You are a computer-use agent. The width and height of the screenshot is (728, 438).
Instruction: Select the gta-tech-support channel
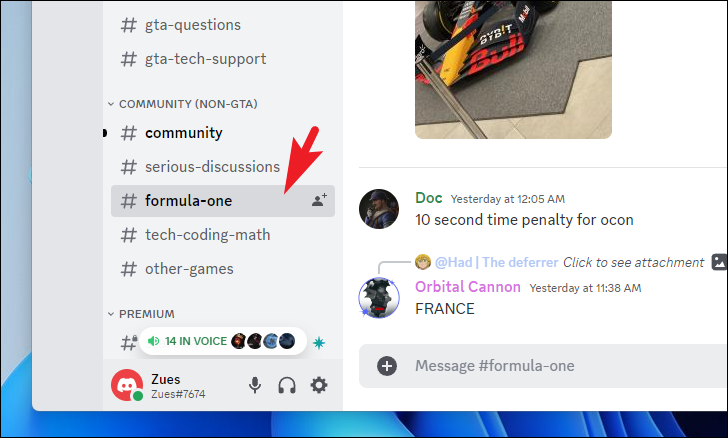coord(223,59)
